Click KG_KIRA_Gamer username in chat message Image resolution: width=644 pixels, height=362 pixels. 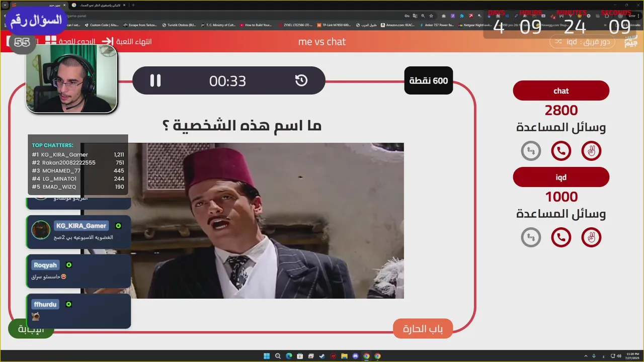(x=81, y=226)
